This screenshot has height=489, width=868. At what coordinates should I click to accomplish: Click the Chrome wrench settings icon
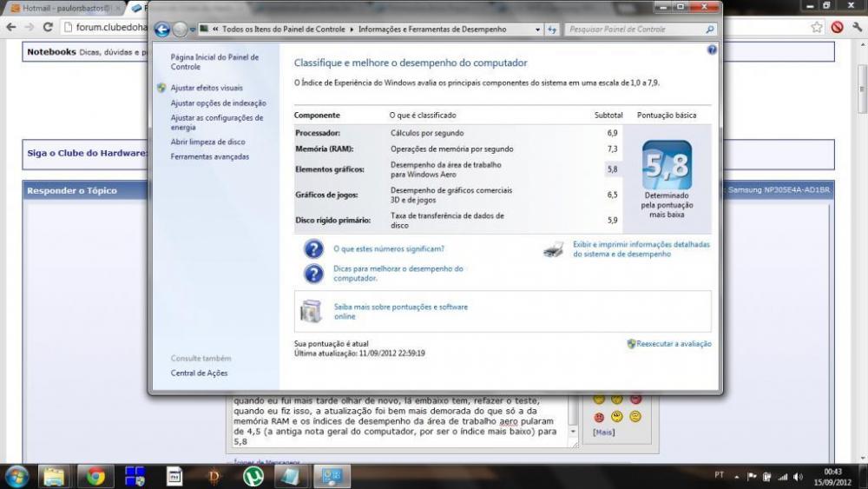click(856, 27)
